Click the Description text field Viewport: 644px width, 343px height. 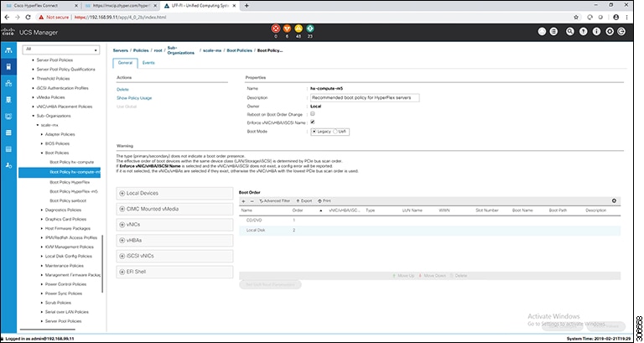(364, 97)
